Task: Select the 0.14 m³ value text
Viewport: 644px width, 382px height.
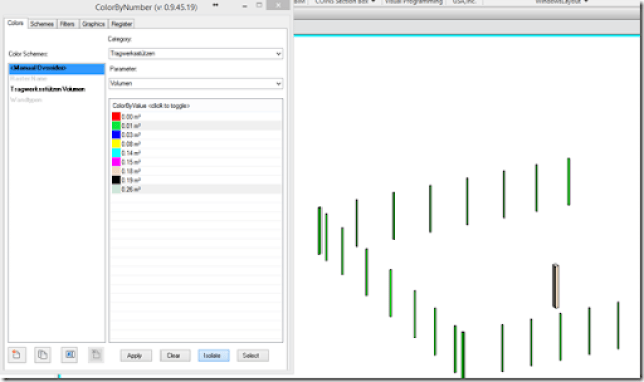Action: tap(131, 153)
